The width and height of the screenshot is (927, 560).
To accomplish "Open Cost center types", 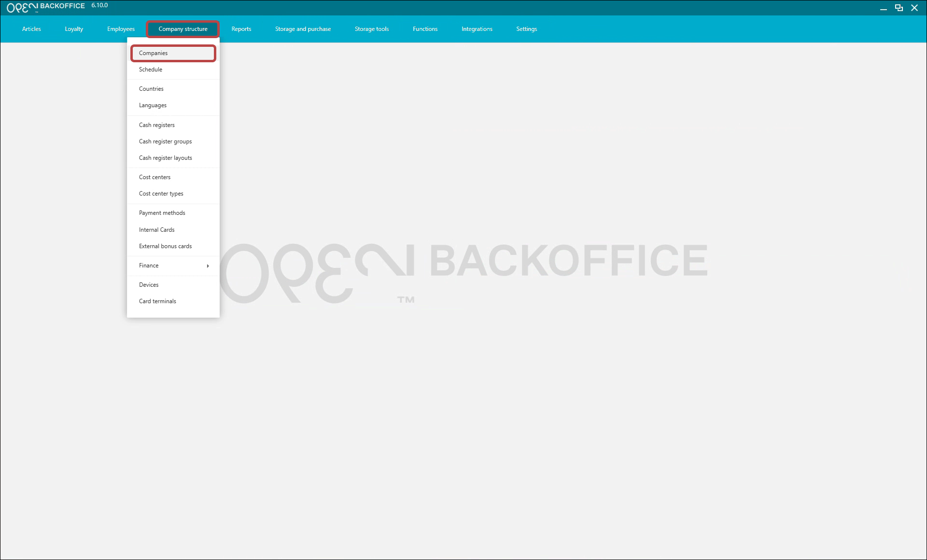I will coord(173,194).
